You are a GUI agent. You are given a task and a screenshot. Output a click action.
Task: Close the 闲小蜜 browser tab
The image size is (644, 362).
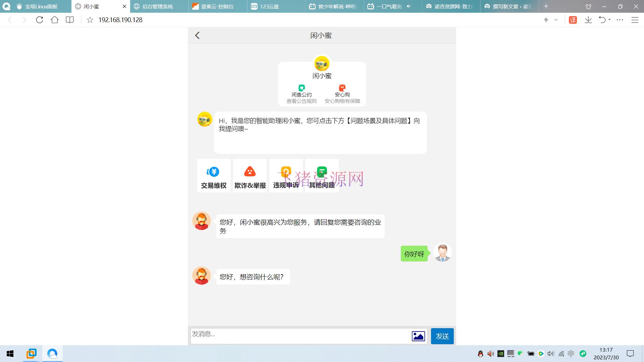pyautogui.click(x=124, y=6)
